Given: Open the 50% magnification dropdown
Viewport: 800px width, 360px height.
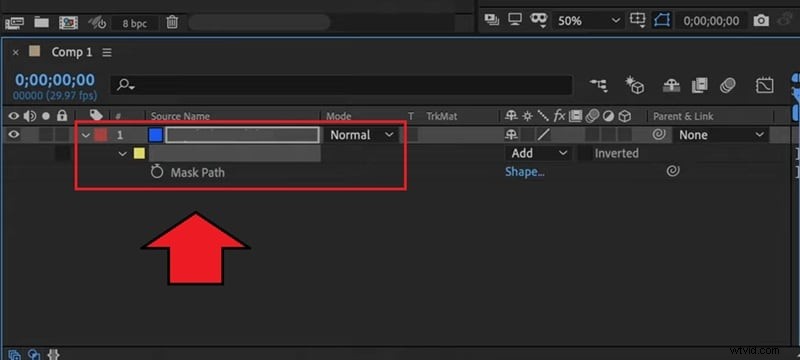Looking at the screenshot, I should point(588,21).
